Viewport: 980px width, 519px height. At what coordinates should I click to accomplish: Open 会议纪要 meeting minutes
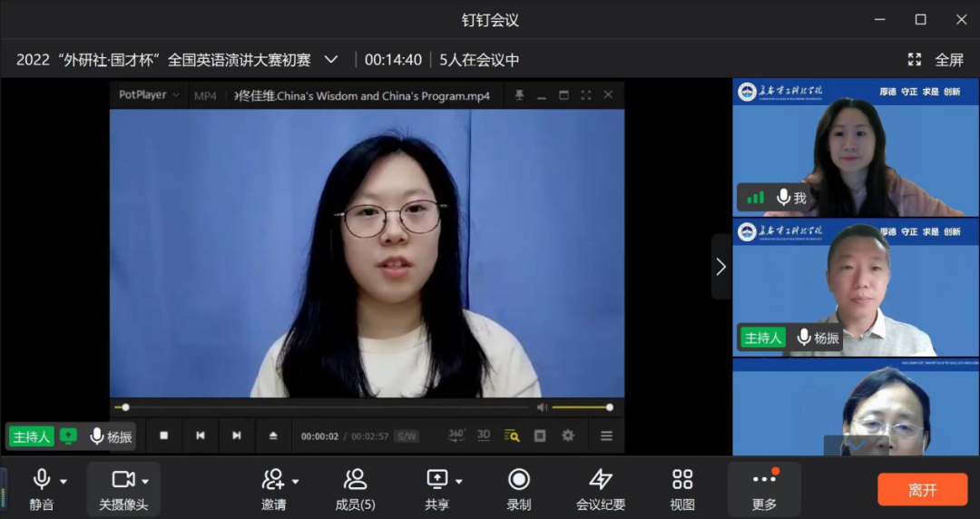601,489
